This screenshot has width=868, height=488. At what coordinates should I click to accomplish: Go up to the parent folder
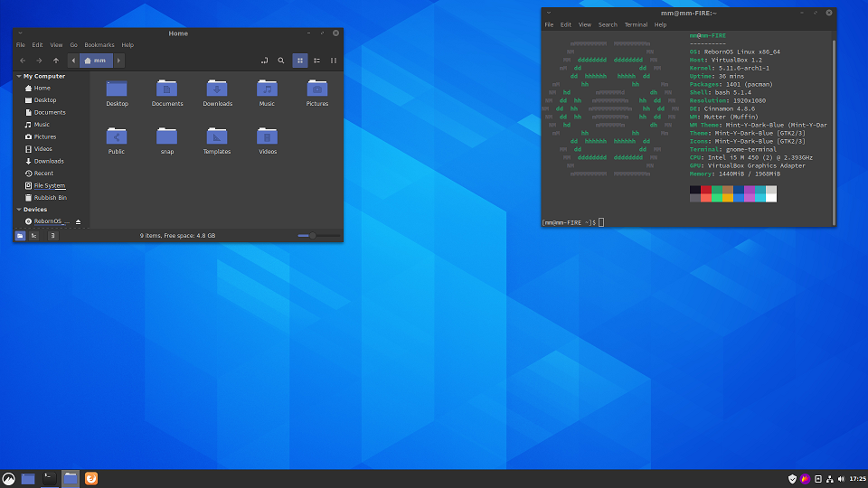(56, 61)
